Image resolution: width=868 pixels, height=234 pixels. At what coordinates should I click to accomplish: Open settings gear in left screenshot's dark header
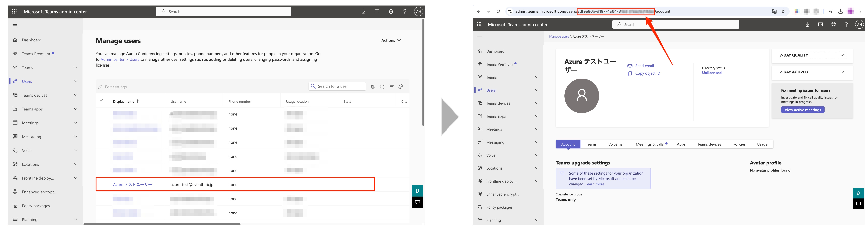tap(391, 11)
